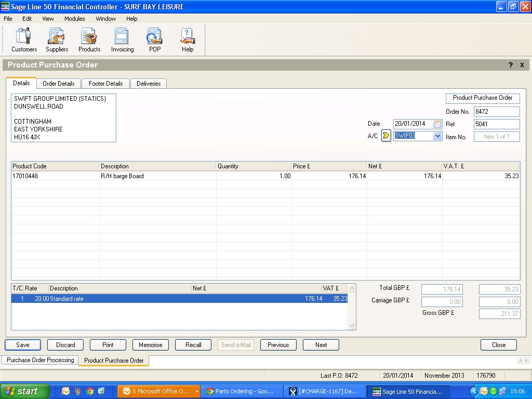
Task: Open the Invoicing module icon
Action: (122, 40)
